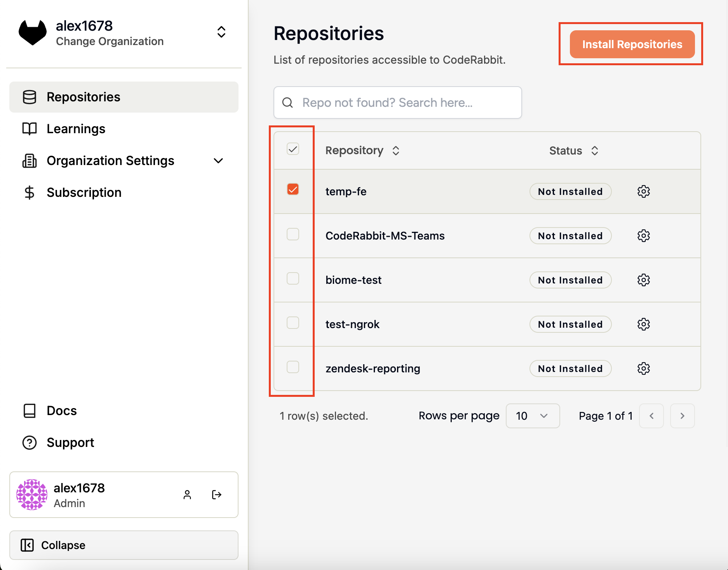
Task: Expand the Organization Settings chevron
Action: pos(218,160)
